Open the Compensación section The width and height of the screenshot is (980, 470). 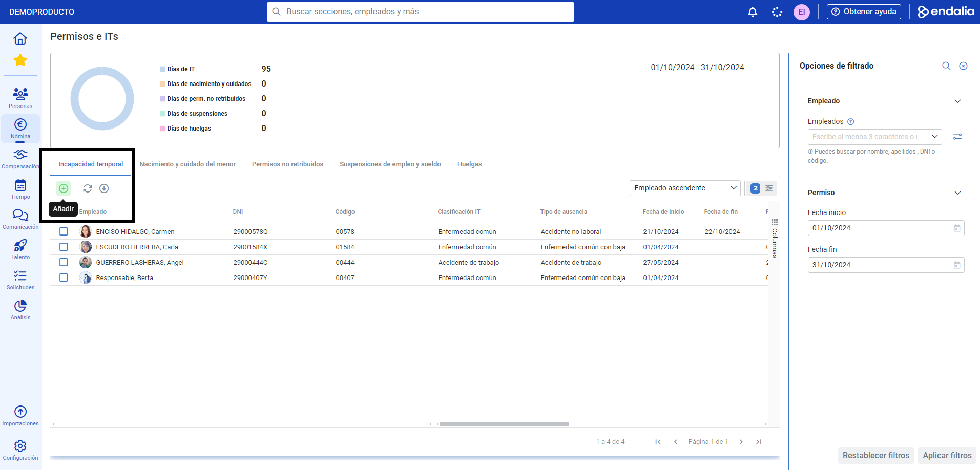(20, 159)
